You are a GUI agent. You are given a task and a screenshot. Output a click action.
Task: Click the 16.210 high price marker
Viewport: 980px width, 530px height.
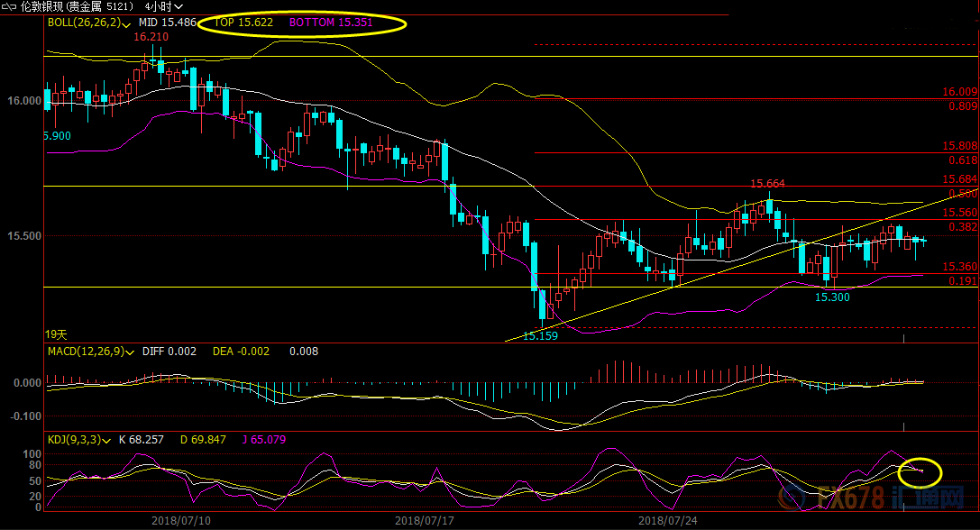(151, 38)
